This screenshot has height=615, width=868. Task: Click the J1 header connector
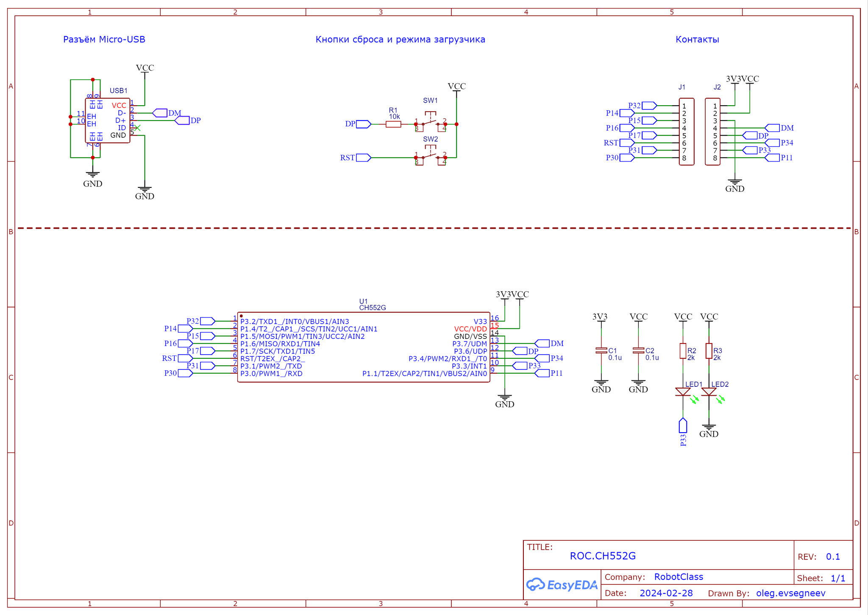[687, 132]
